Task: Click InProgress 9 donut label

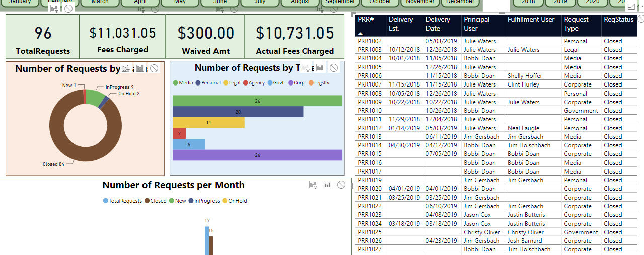Action: [x=119, y=87]
